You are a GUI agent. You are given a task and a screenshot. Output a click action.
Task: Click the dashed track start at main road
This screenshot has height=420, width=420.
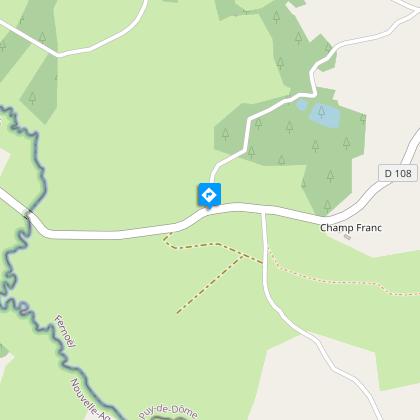click(171, 234)
